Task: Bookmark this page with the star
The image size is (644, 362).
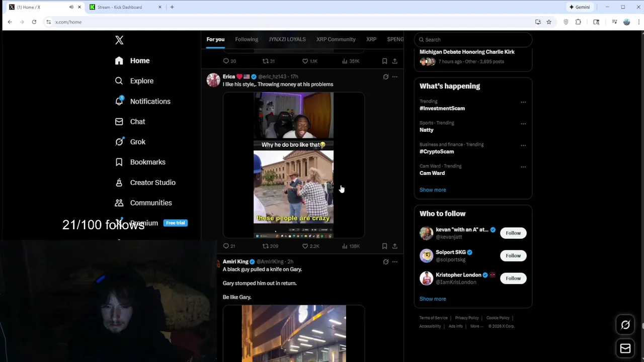Action: [x=549, y=22]
